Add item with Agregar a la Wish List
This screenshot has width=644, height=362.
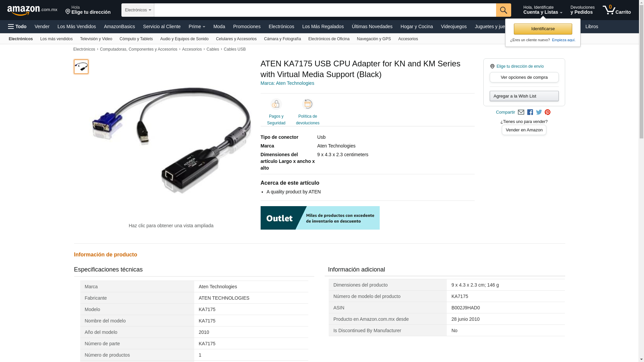click(x=524, y=96)
